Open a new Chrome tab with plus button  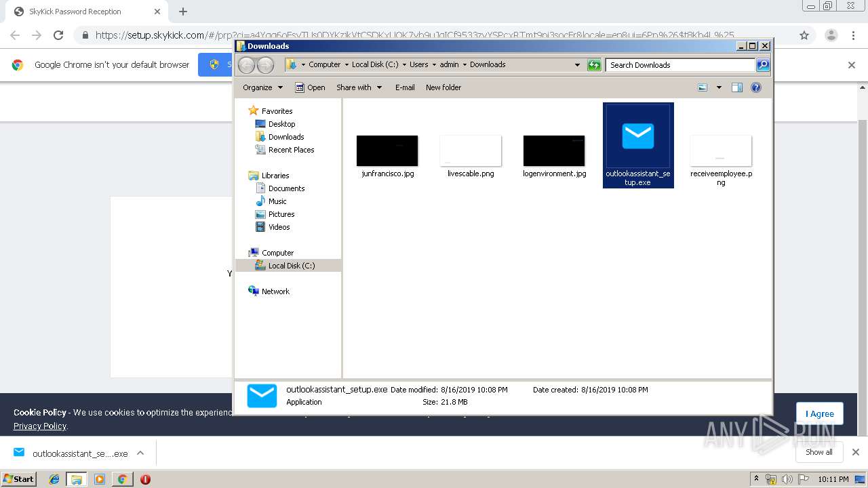pos(183,12)
